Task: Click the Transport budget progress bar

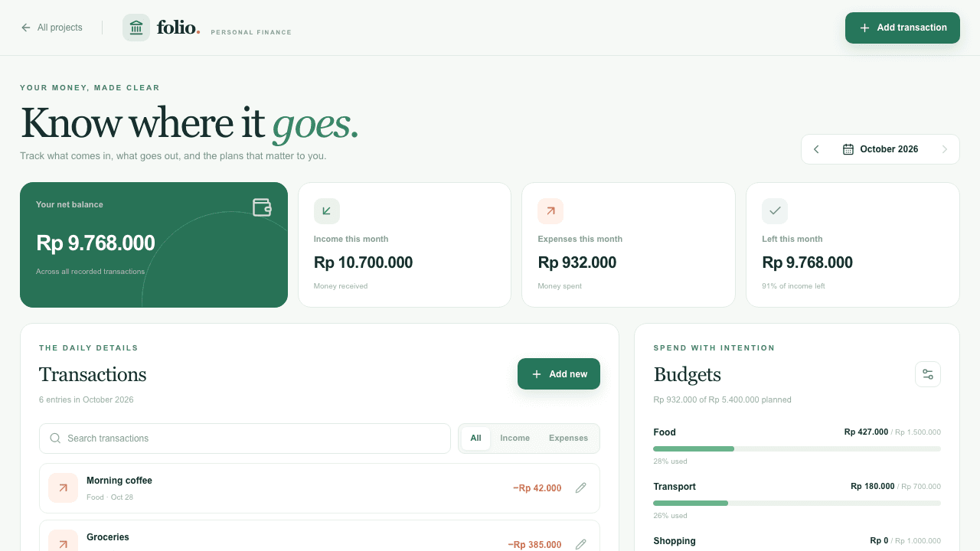Action: [x=797, y=503]
